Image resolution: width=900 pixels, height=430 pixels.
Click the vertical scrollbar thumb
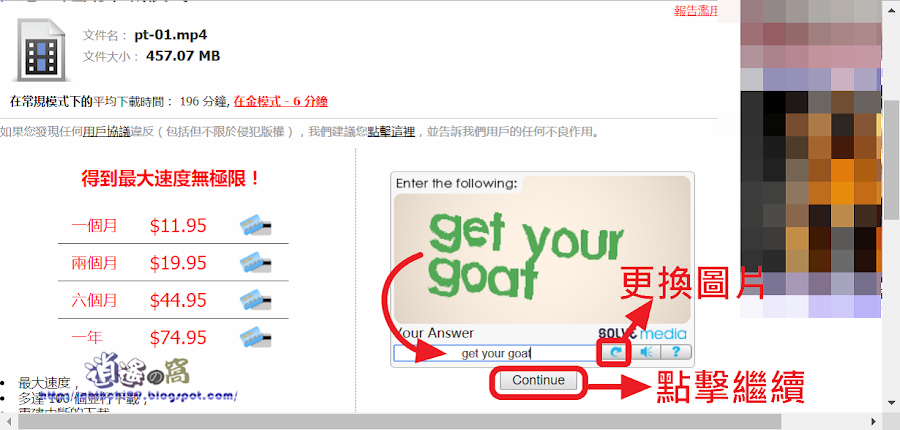(891, 160)
